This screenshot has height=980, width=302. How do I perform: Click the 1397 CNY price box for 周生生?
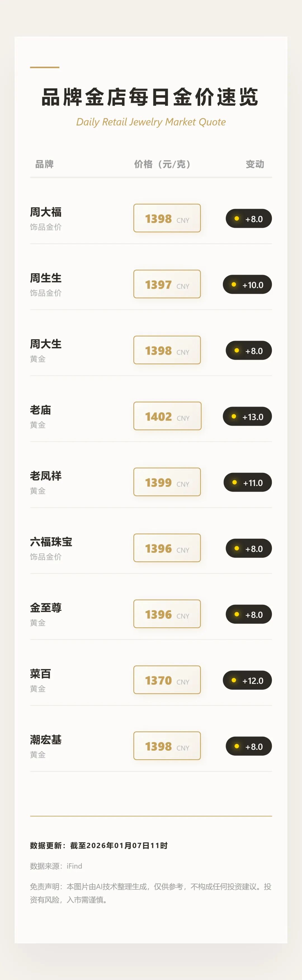click(x=167, y=284)
